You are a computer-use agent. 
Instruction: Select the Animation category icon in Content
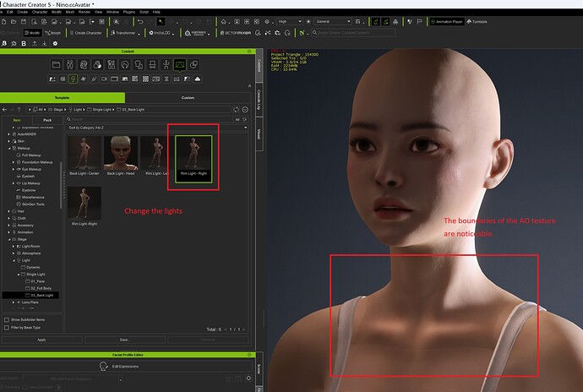(166, 65)
